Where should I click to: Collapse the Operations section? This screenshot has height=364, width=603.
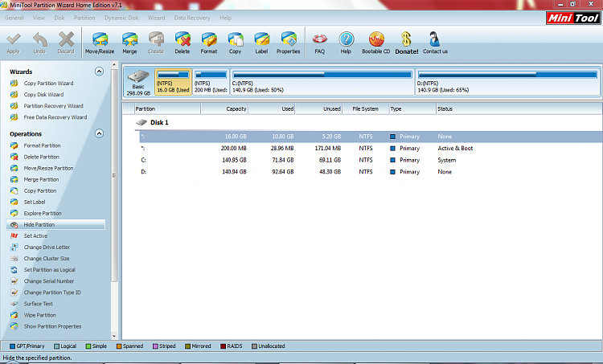[99, 133]
